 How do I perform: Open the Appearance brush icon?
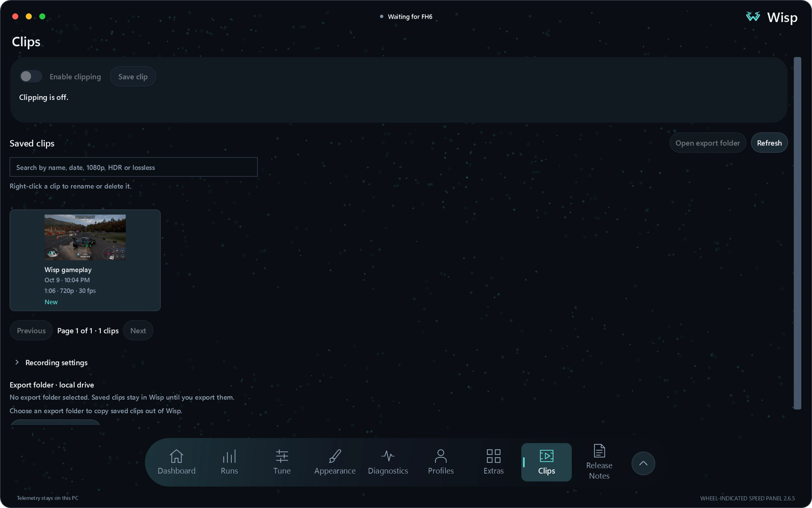tap(335, 456)
